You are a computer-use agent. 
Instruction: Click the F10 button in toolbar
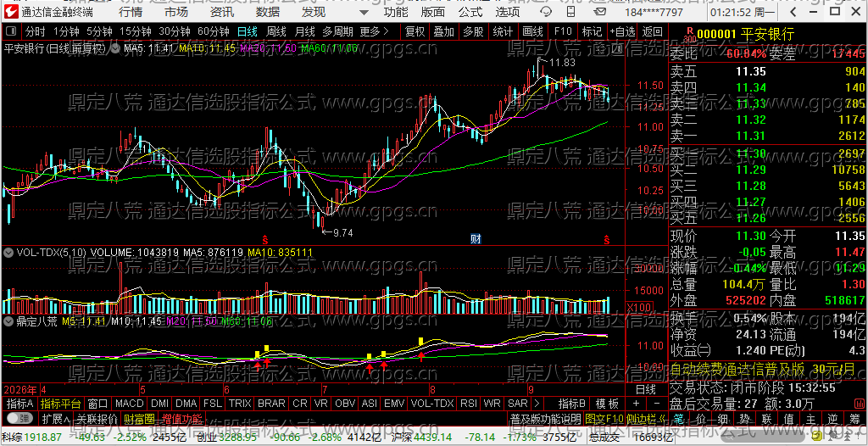pos(563,31)
